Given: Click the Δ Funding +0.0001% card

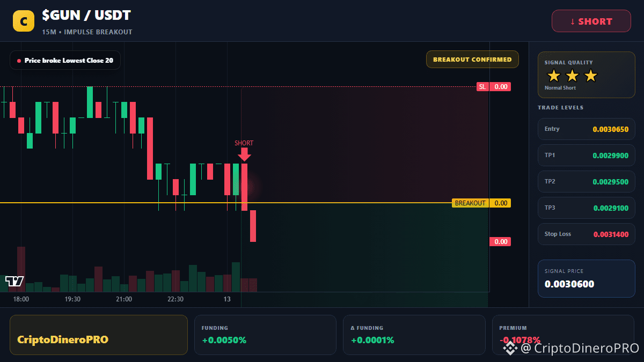Looking at the screenshot, I should 414,335.
